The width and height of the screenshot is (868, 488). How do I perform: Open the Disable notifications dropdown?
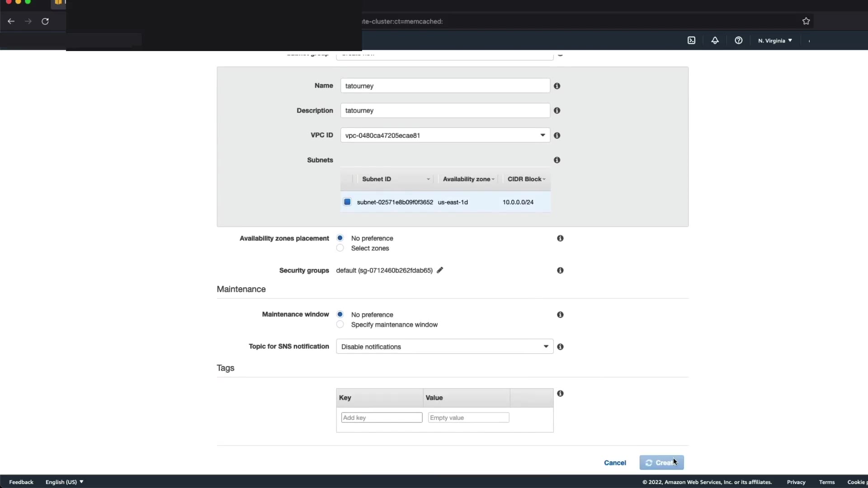point(445,347)
